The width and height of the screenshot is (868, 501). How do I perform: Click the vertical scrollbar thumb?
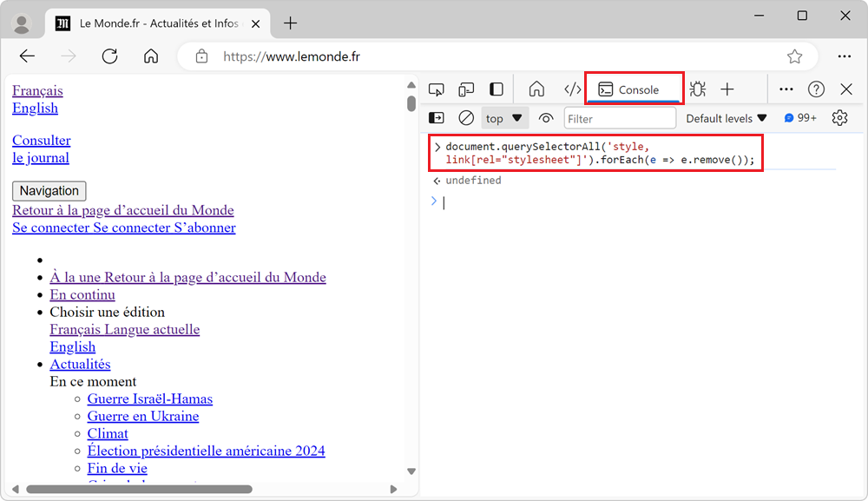click(411, 103)
